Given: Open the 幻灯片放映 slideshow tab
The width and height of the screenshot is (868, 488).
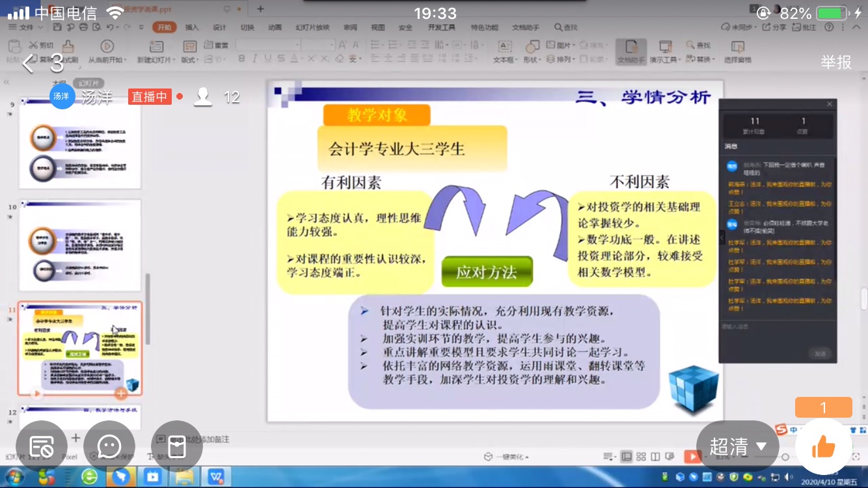Looking at the screenshot, I should point(312,27).
